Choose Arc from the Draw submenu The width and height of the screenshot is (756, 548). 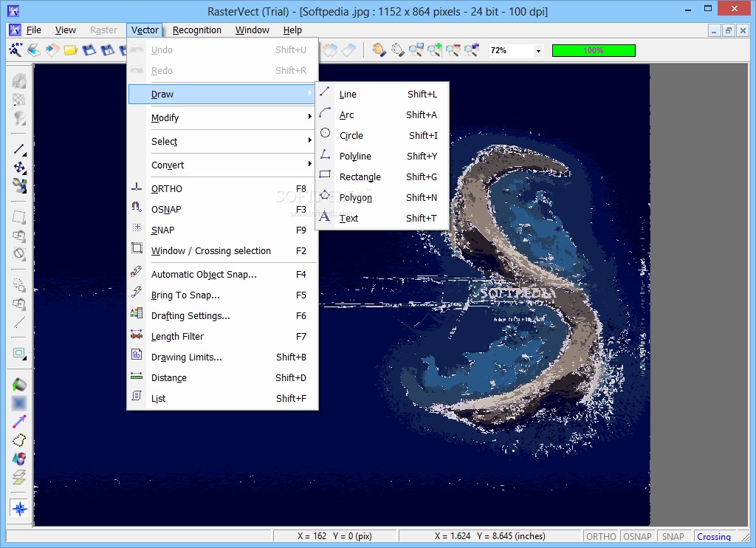(x=382, y=114)
